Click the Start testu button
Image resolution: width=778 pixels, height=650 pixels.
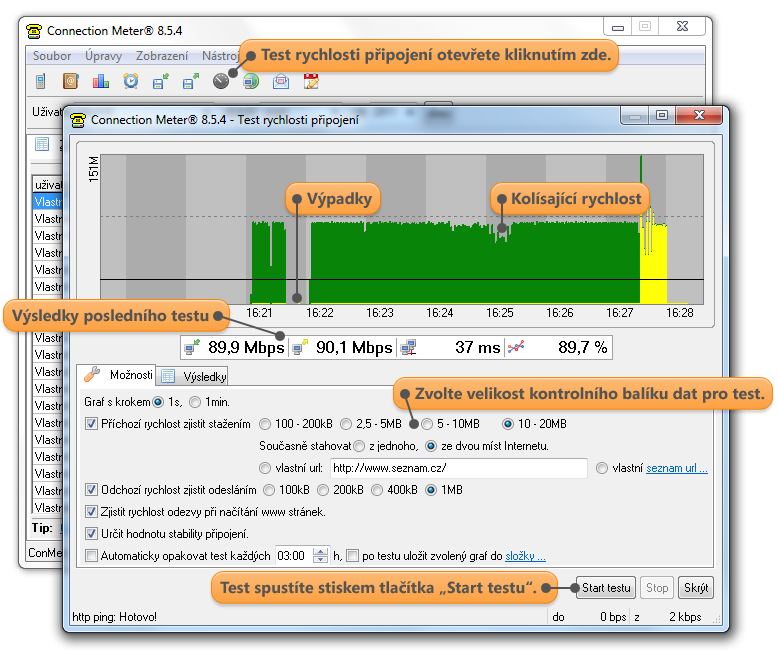tap(606, 588)
